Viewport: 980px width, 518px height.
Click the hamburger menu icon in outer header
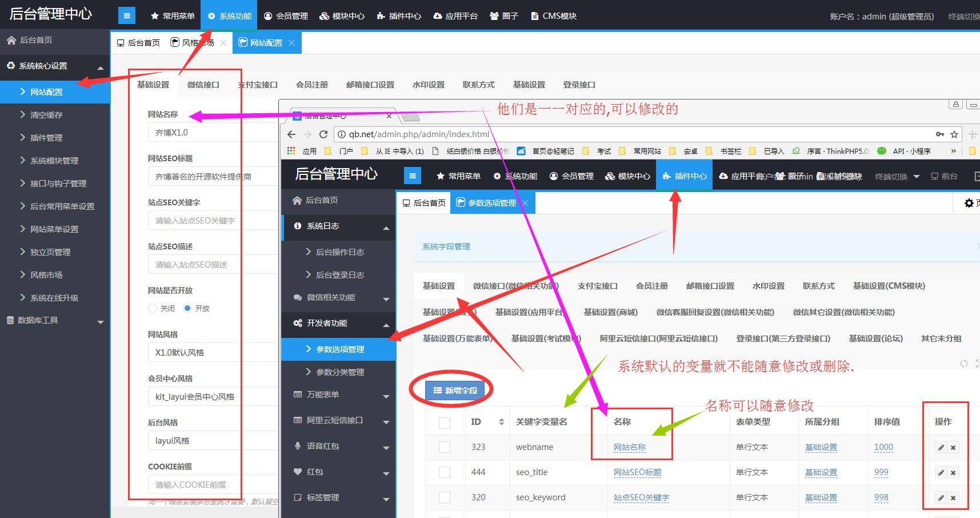(127, 16)
